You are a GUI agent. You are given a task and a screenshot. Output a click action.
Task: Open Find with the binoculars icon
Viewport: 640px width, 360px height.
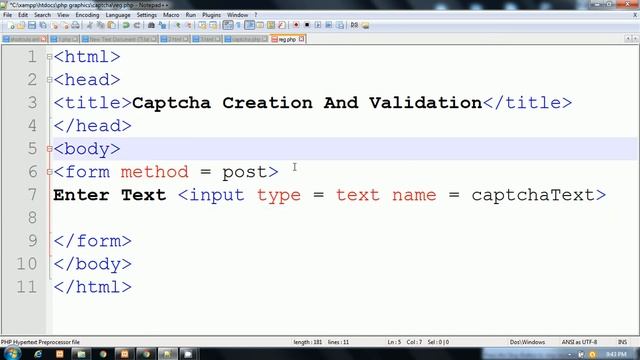(x=151, y=25)
